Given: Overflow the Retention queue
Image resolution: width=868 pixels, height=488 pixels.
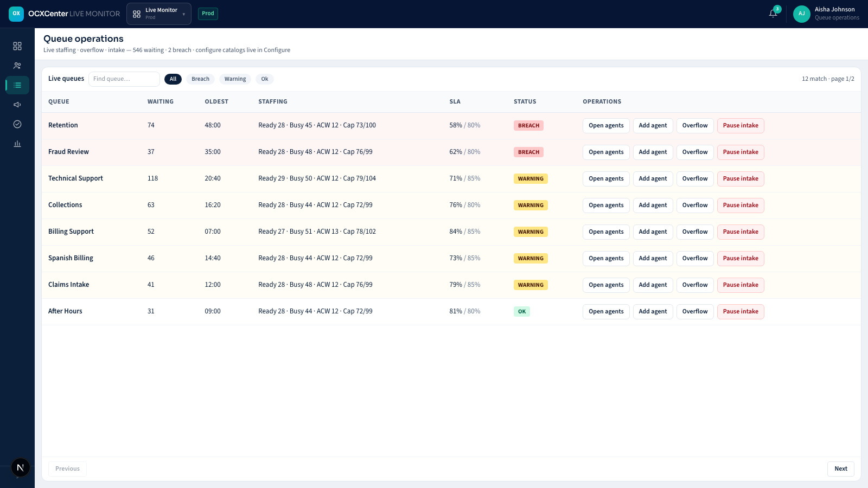Looking at the screenshot, I should tap(695, 126).
